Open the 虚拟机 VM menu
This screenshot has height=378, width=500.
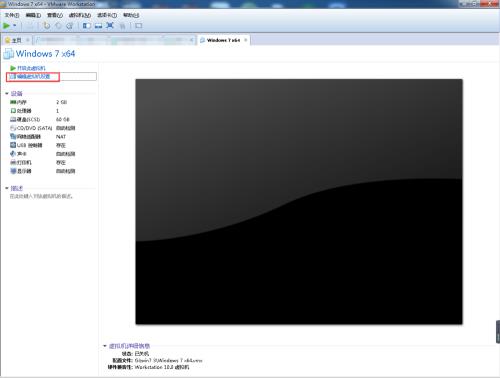click(x=80, y=15)
